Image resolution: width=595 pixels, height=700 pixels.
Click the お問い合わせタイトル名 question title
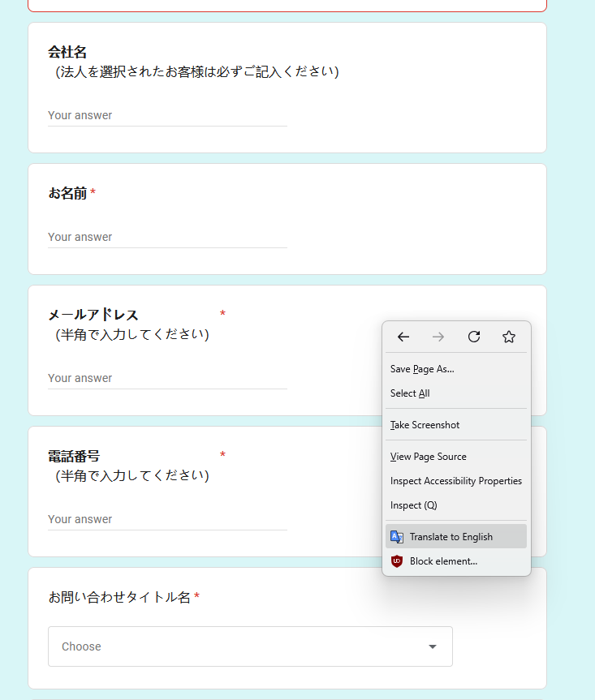[119, 597]
